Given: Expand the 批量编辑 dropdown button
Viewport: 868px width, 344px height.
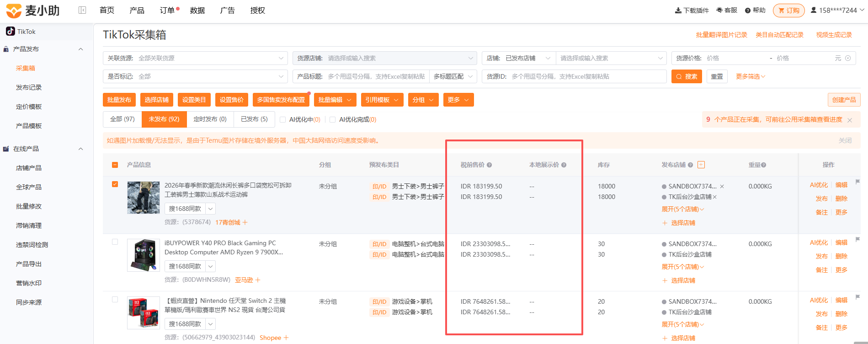Looking at the screenshot, I should click(335, 100).
